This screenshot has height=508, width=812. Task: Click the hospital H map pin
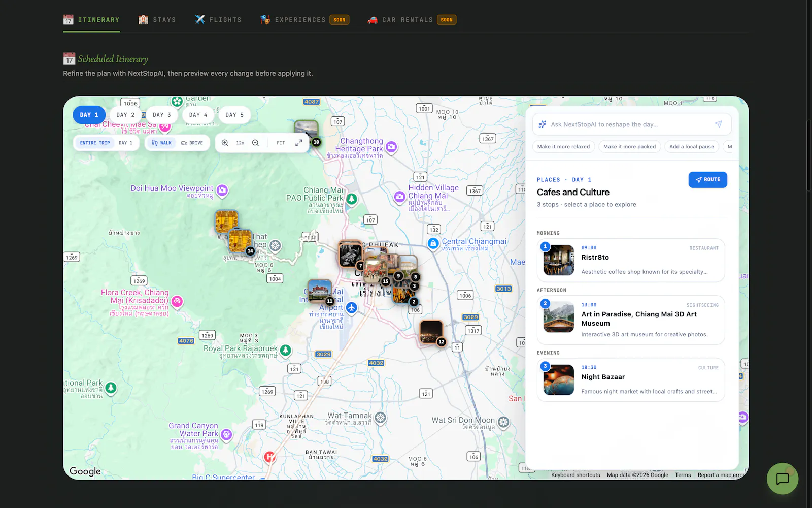(x=270, y=457)
